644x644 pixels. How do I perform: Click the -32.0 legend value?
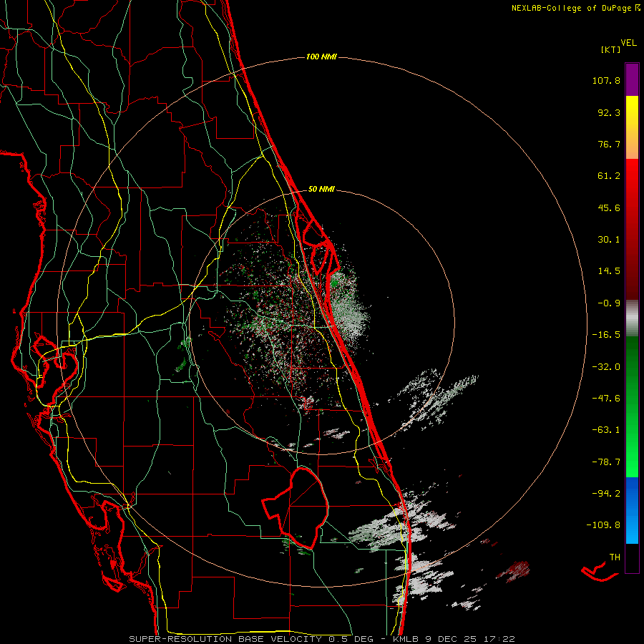coord(606,367)
